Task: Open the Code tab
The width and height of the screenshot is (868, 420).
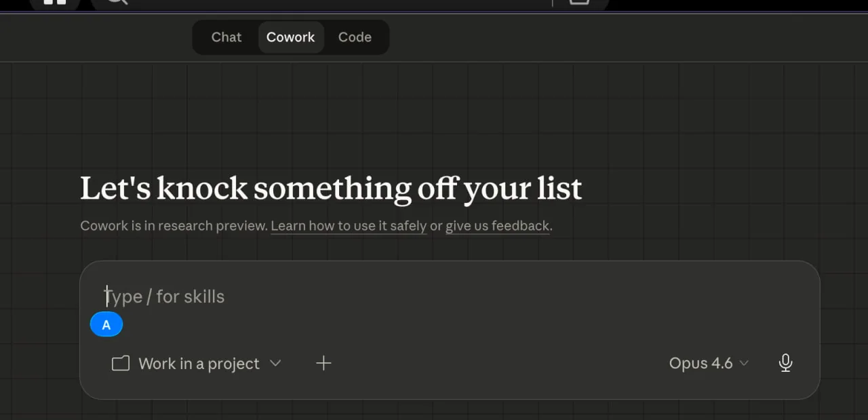Action: pyautogui.click(x=355, y=37)
